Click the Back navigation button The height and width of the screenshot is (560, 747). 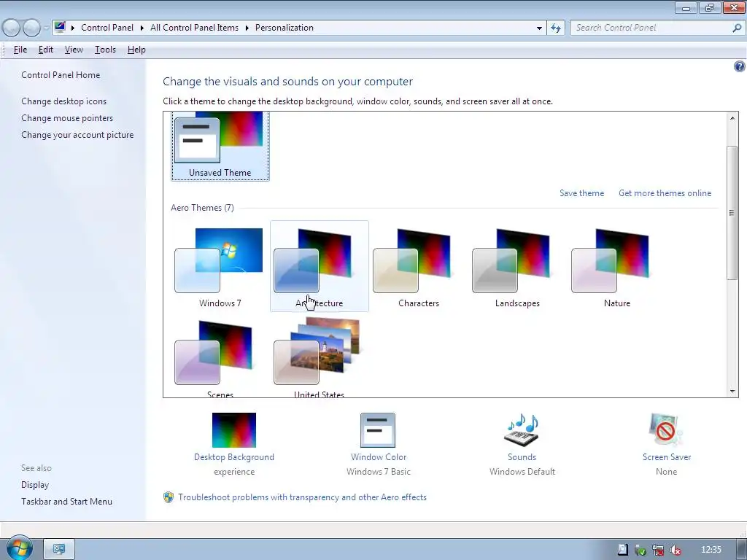coord(12,28)
